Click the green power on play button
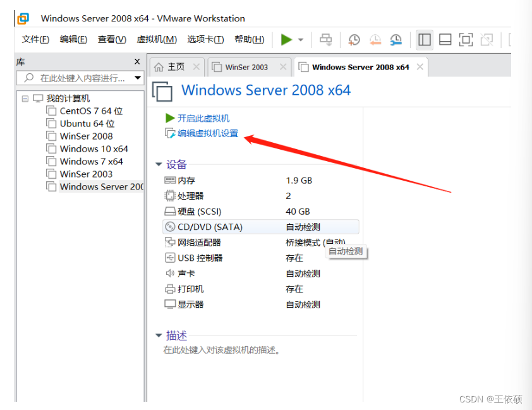This screenshot has width=532, height=410. pyautogui.click(x=286, y=39)
